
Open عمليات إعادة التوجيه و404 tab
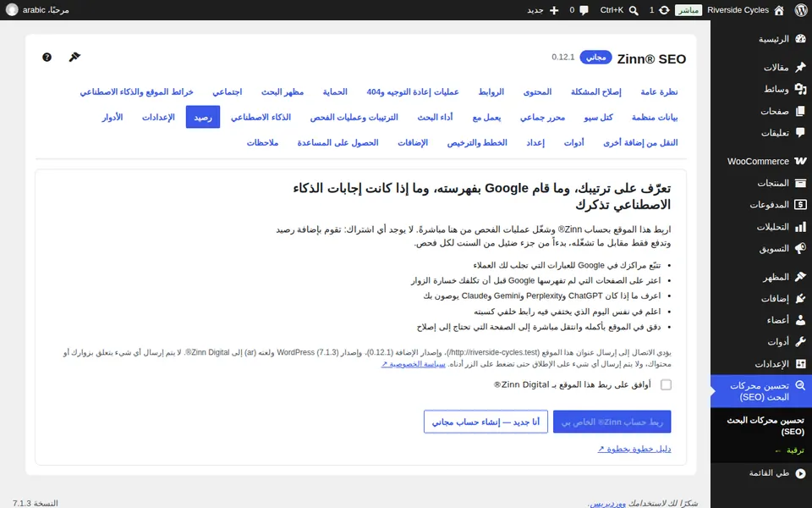[413, 91]
